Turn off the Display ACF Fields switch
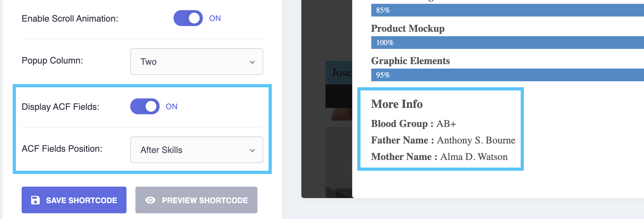 [x=145, y=106]
